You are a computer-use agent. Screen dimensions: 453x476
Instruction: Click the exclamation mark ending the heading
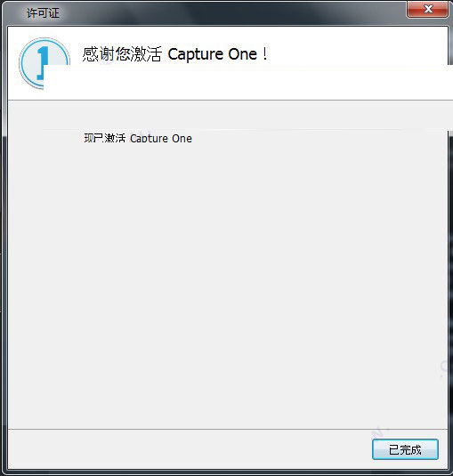(x=264, y=54)
